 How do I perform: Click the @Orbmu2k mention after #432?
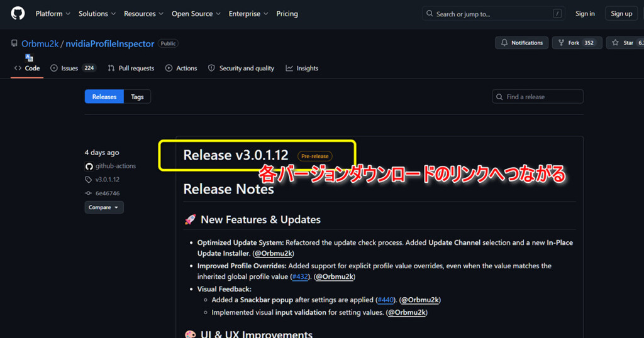(335, 277)
